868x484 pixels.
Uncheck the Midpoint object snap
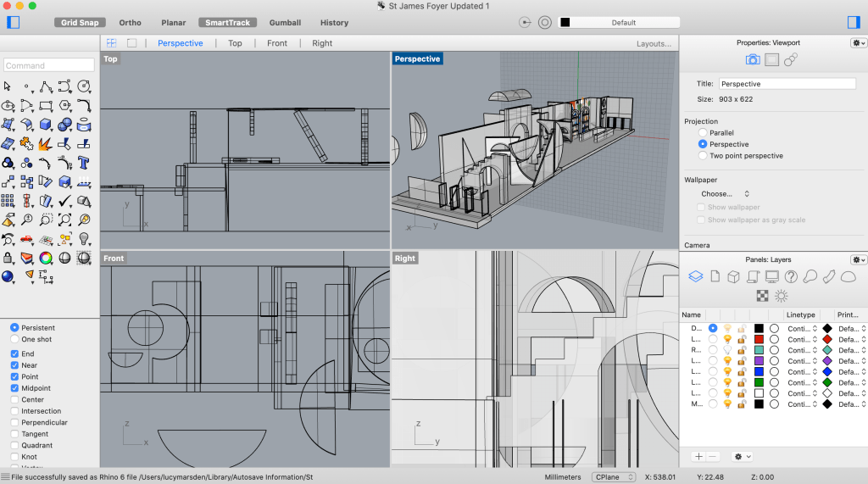click(x=14, y=388)
